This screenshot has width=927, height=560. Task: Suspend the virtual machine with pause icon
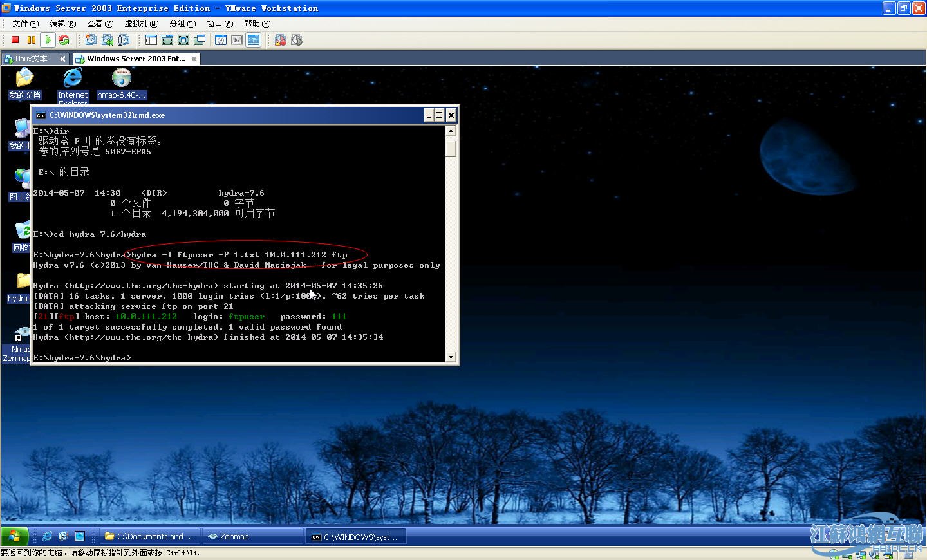pyautogui.click(x=32, y=40)
